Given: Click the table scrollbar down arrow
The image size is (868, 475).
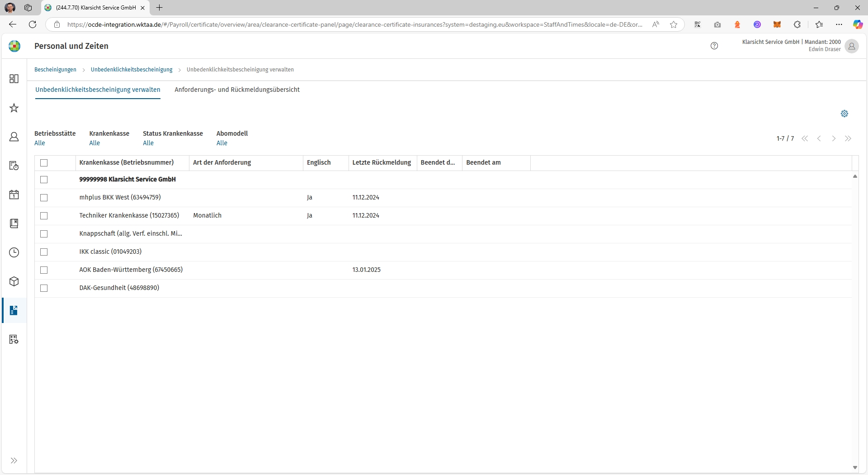Looking at the screenshot, I should [x=855, y=468].
